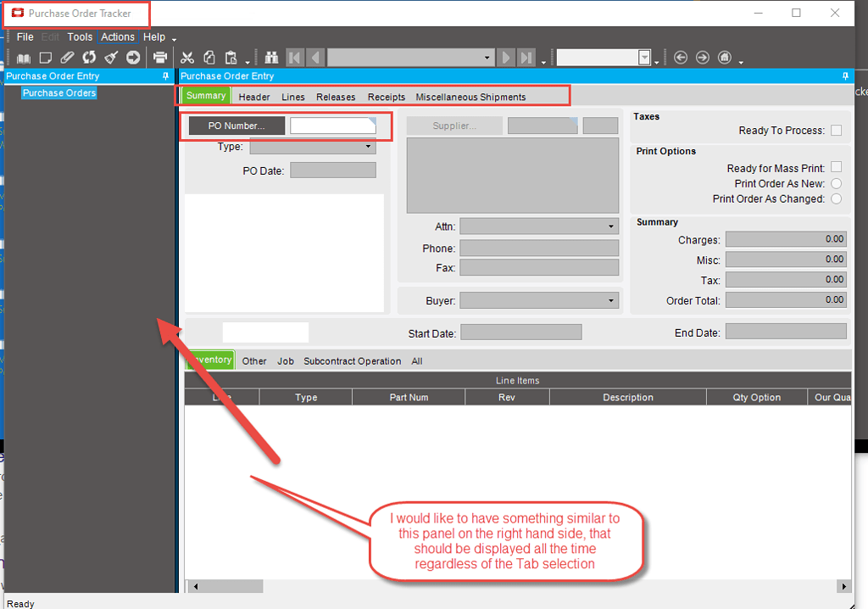This screenshot has width=868, height=609.
Task: Click the home navigation icon
Action: click(x=725, y=58)
